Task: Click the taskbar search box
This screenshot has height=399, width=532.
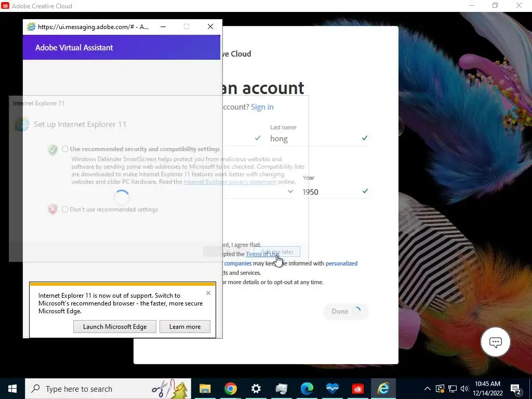Action: point(108,389)
